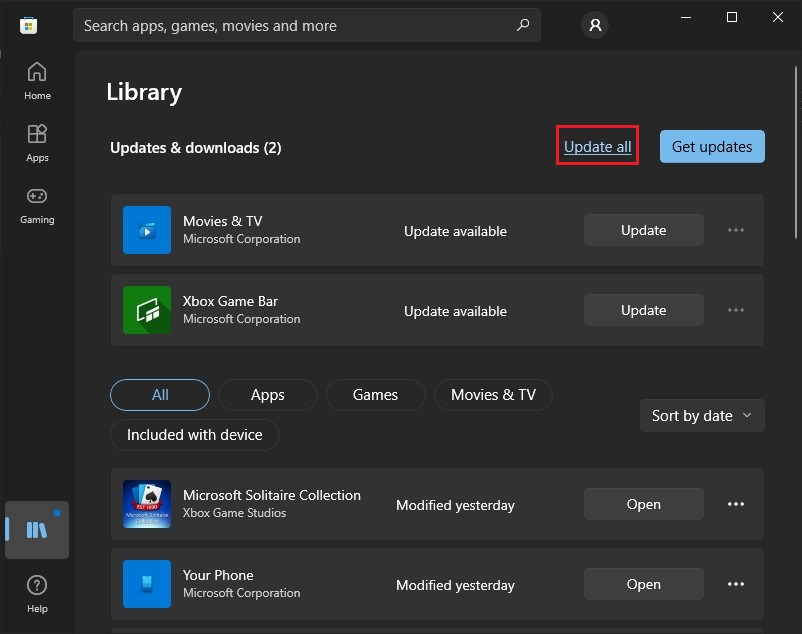802x634 pixels.
Task: Open the user account profile icon
Action: click(595, 25)
